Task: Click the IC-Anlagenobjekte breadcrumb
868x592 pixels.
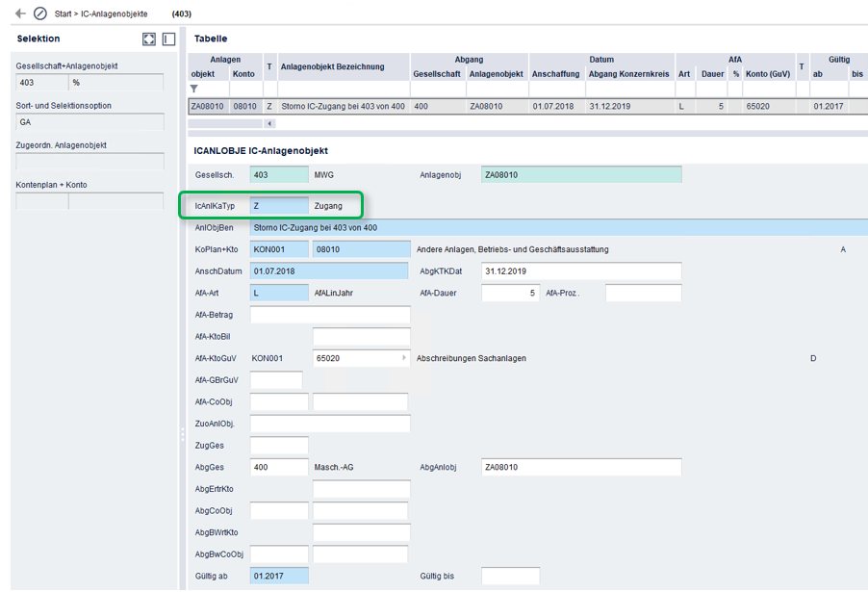Action: pos(115,14)
